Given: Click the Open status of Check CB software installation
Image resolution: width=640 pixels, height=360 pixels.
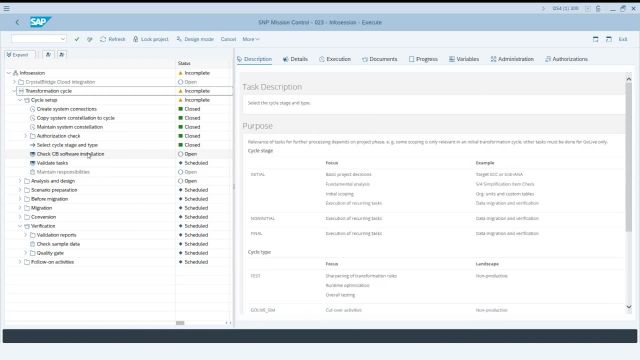Looking at the screenshot, I should (x=187, y=154).
